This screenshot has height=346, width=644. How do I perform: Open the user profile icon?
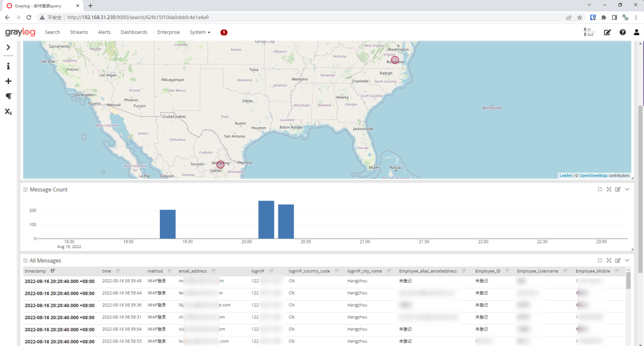coord(636,32)
